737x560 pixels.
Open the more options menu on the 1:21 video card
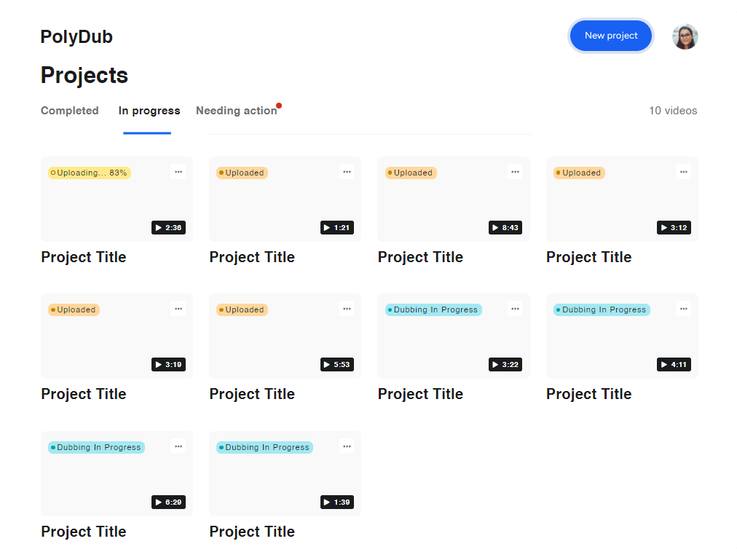pyautogui.click(x=347, y=172)
